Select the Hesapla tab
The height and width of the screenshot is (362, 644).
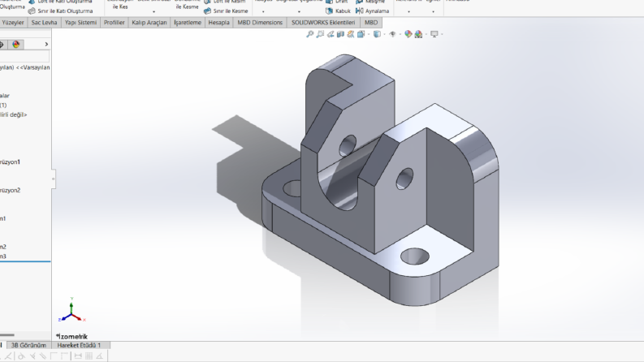point(219,23)
